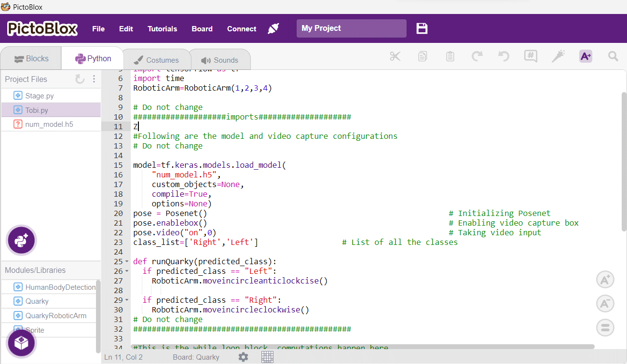Open settings gear in status bar

click(x=244, y=357)
